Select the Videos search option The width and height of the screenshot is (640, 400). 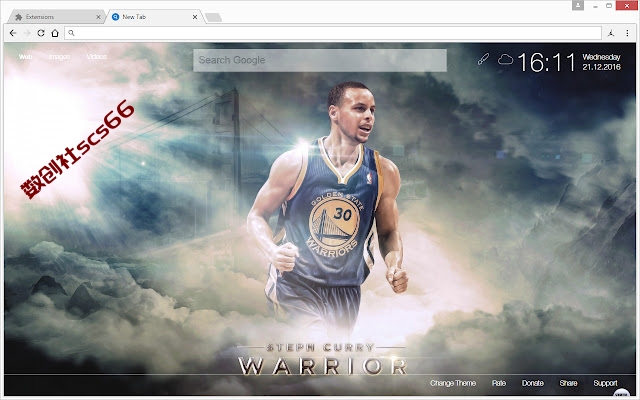[x=97, y=57]
